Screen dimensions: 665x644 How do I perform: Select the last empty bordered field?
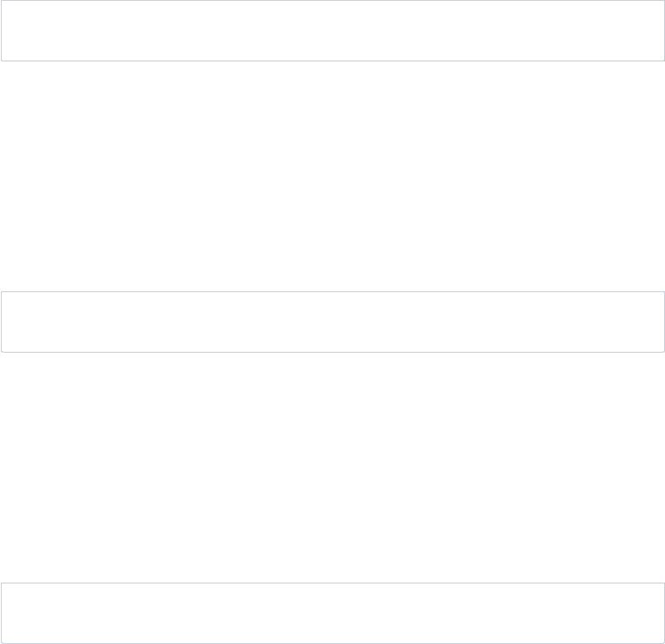[x=332, y=613]
